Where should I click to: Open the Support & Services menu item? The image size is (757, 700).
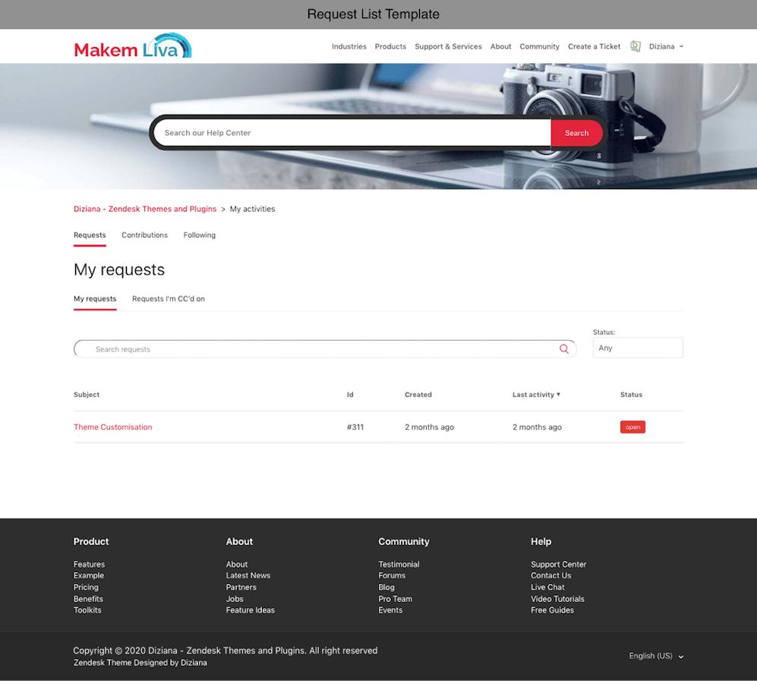(448, 46)
